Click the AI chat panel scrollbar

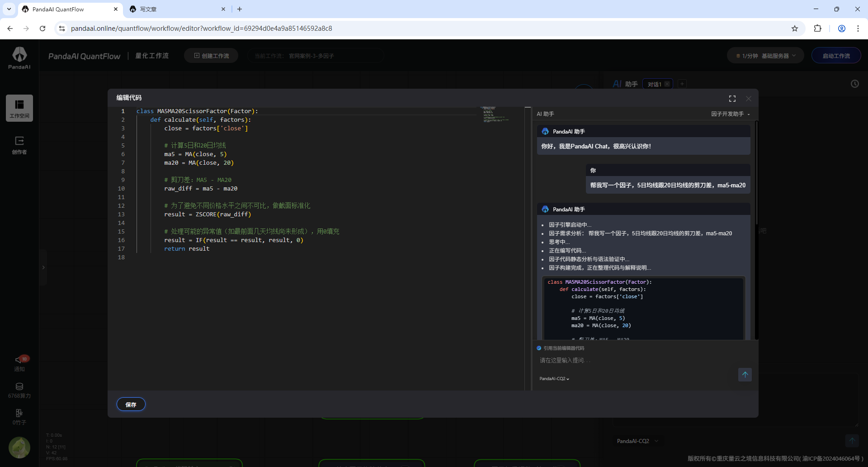756,172
